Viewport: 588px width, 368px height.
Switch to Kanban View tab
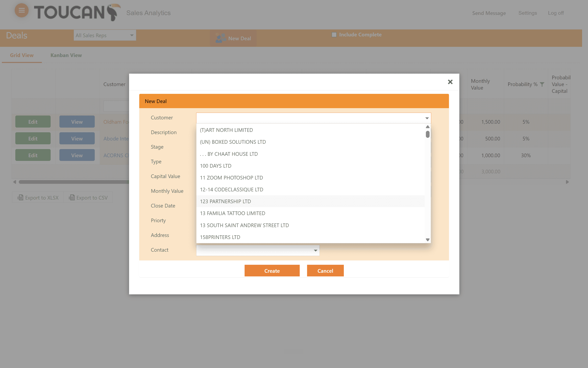(66, 55)
